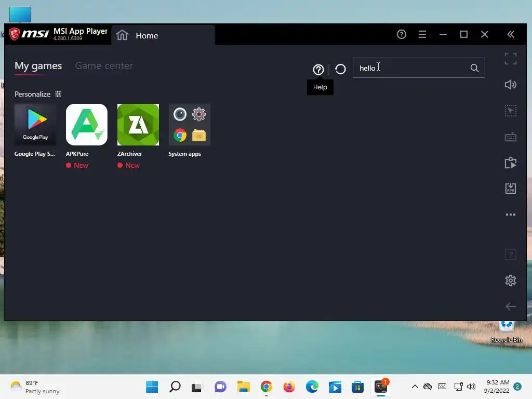The image size is (532, 399).
Task: Click the home icon in title bar
Action: point(122,35)
